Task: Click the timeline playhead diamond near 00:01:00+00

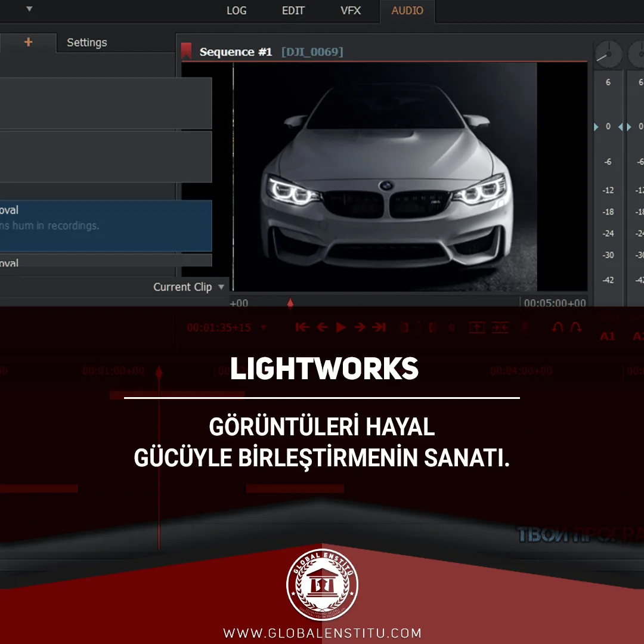Action: (159, 373)
